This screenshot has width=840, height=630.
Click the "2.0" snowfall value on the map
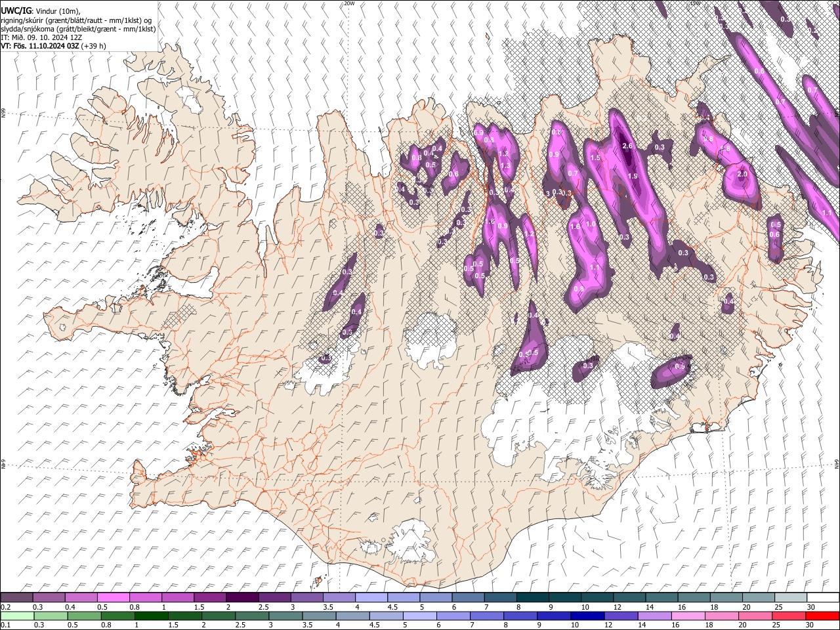[742, 175]
